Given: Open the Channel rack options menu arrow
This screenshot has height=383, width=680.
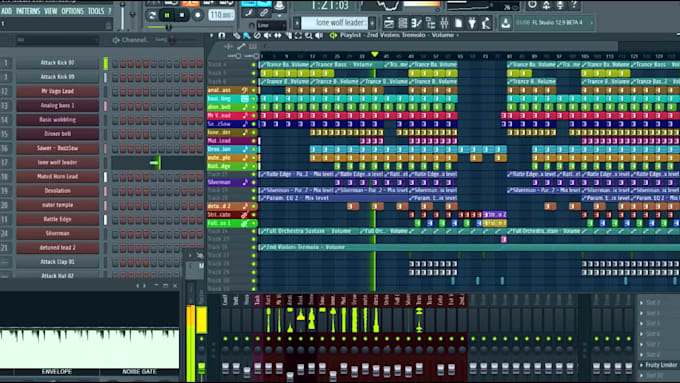Looking at the screenshot, I should (116, 40).
